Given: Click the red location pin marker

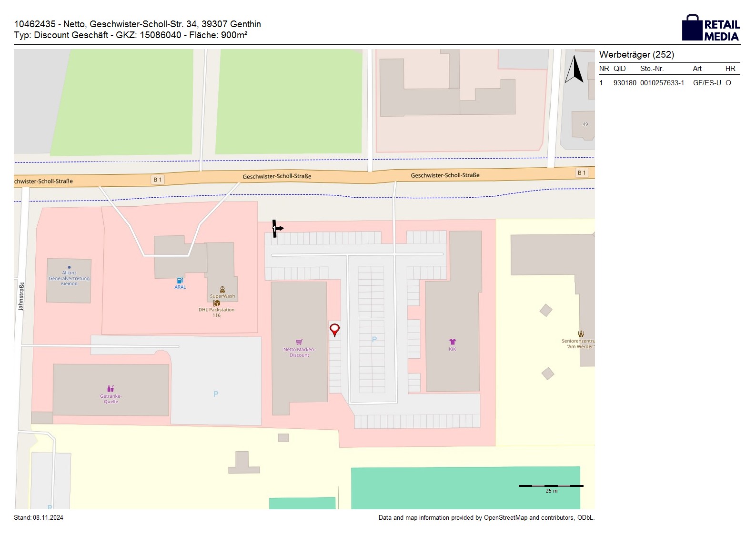Looking at the screenshot, I should (x=335, y=329).
